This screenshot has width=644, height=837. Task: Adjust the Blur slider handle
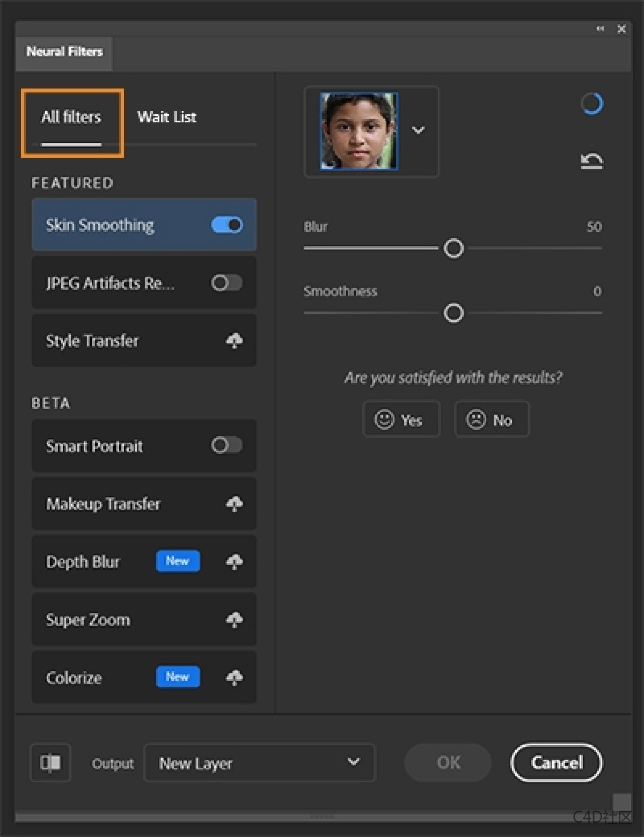click(x=453, y=248)
